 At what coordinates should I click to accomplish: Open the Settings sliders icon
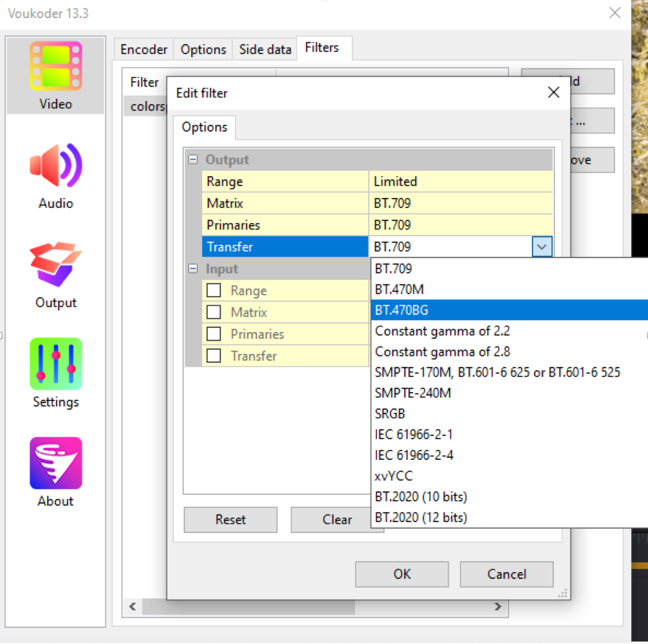[56, 364]
